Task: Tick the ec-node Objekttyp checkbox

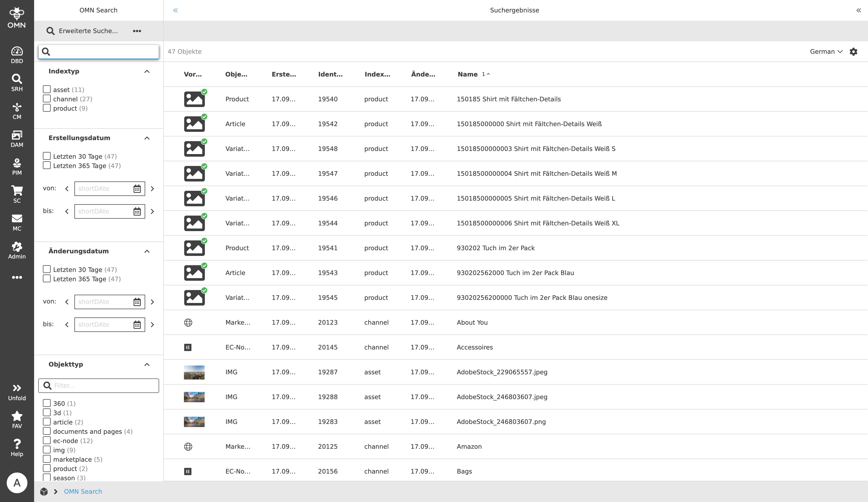Action: coord(47,440)
